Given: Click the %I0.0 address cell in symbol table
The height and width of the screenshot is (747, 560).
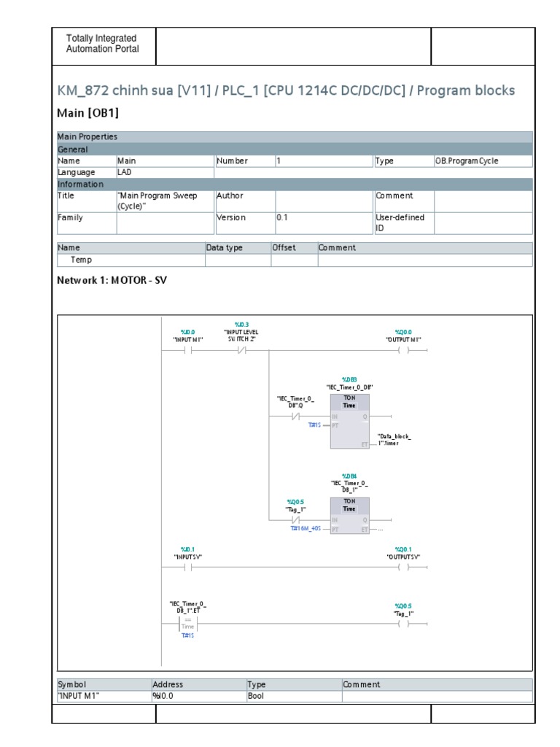Looking at the screenshot, I should point(199,696).
